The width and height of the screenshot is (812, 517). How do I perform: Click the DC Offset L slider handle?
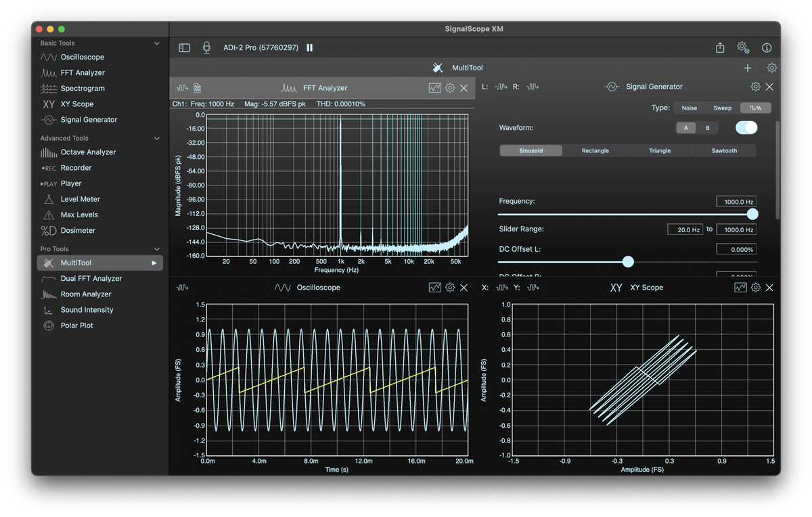[628, 262]
